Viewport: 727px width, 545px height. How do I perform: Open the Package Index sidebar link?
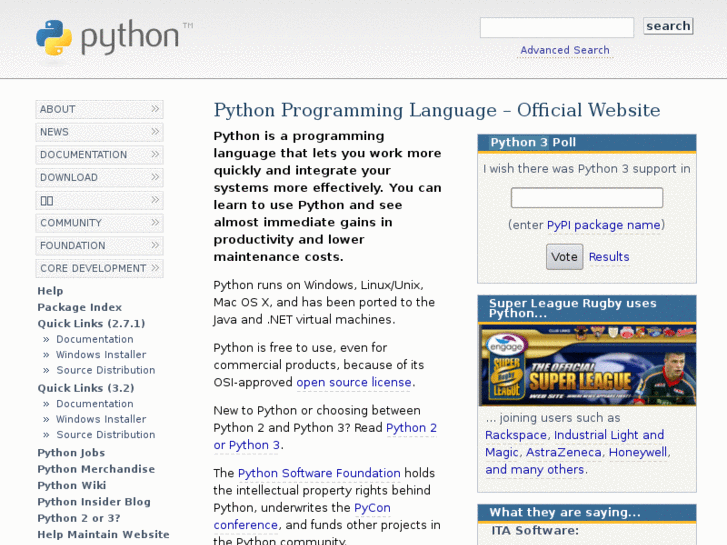point(80,307)
